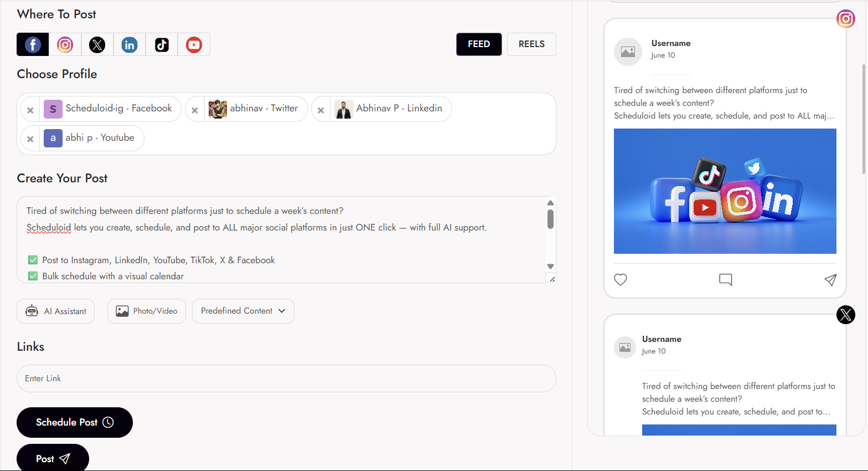Click the text area resize handle
Screen dimensions: 868x471
click(x=551, y=279)
